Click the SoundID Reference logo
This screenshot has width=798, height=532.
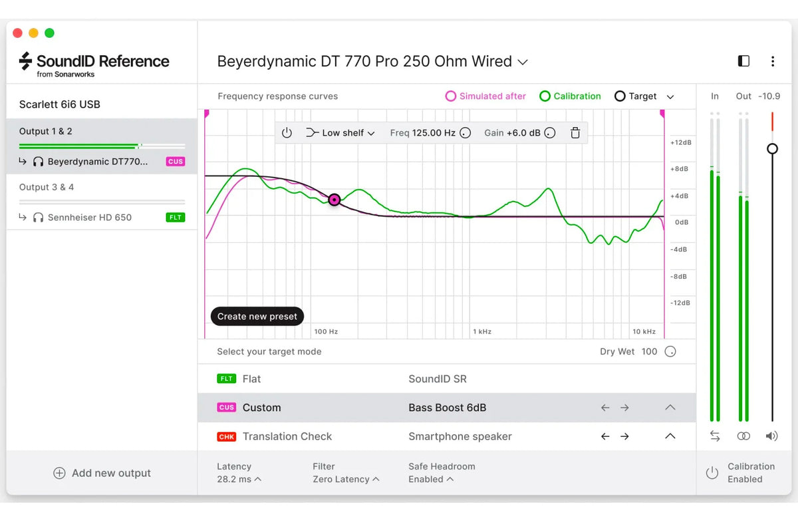(x=94, y=65)
